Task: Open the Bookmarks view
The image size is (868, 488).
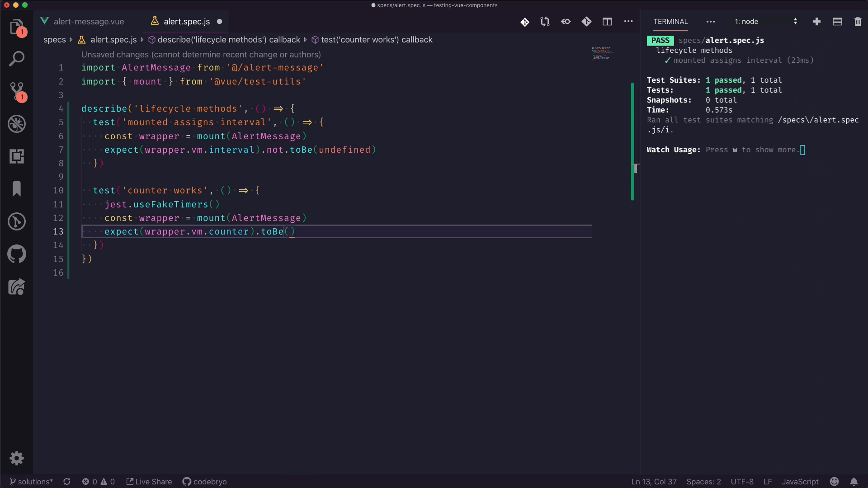Action: (17, 188)
